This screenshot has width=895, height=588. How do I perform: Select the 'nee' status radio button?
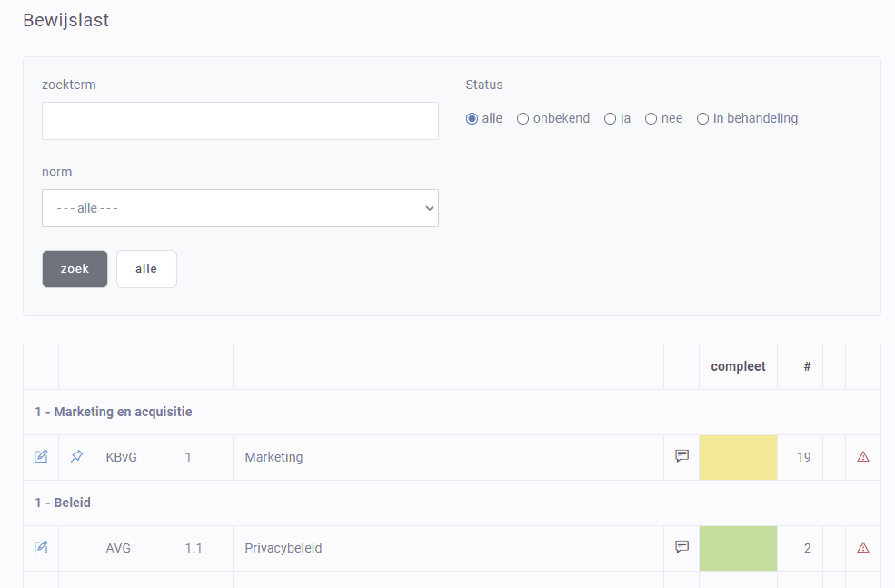coord(651,119)
